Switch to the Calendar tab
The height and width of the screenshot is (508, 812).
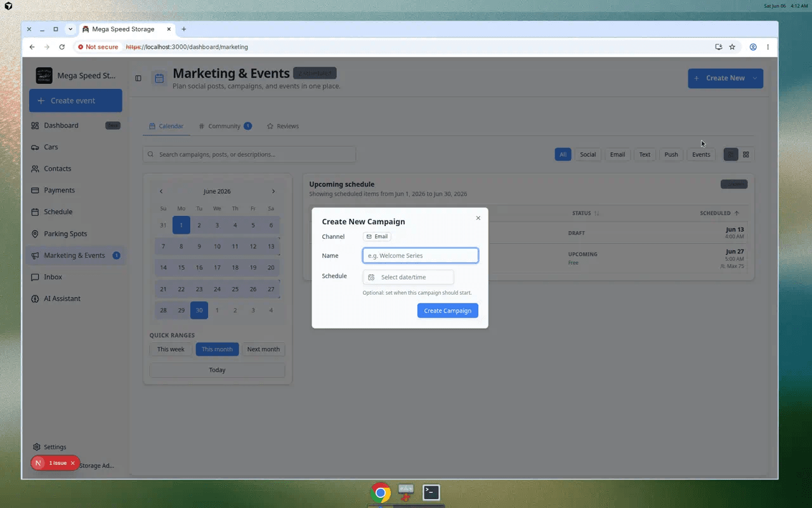(166, 126)
